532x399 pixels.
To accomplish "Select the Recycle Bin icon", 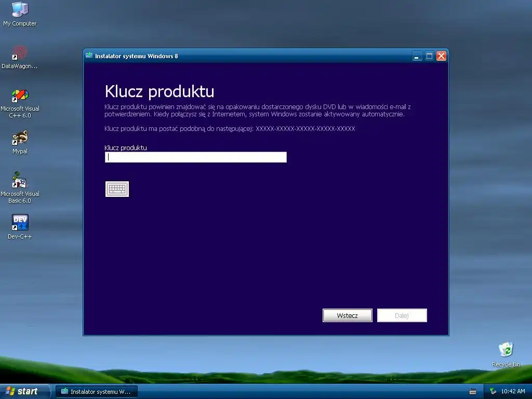I will pyautogui.click(x=506, y=354).
